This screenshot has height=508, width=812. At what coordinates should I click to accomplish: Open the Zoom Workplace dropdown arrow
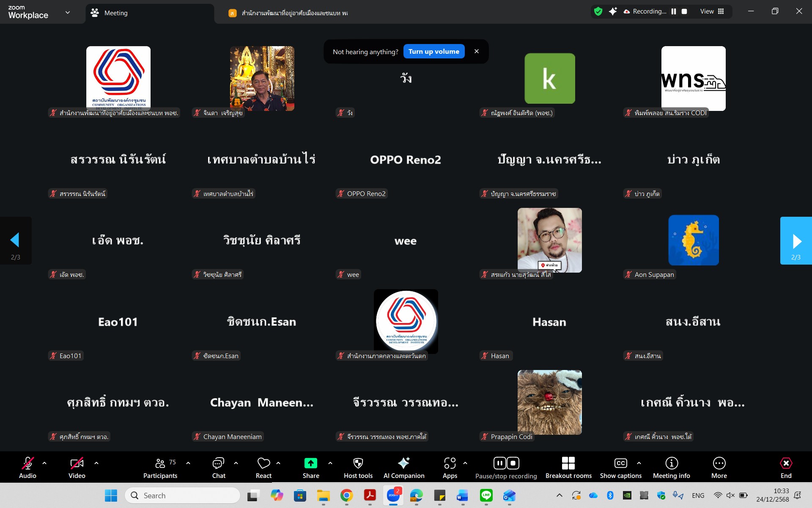tap(68, 13)
